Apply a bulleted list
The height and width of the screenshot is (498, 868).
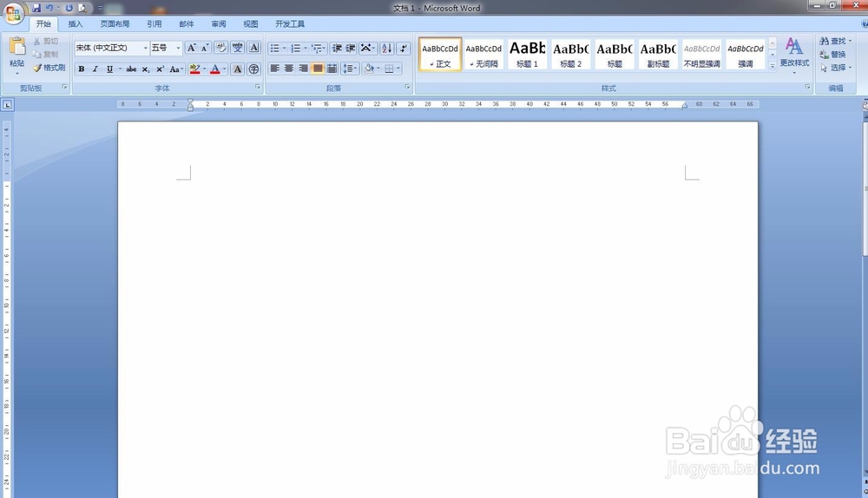[274, 48]
